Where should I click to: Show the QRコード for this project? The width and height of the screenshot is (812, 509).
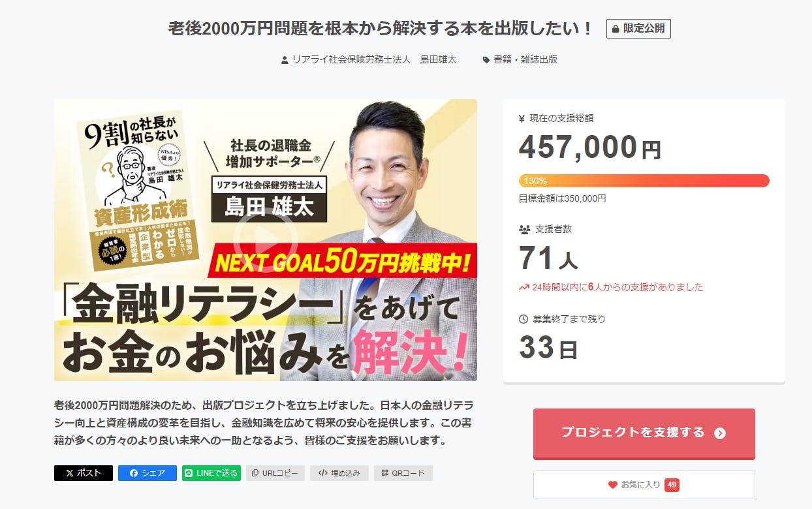(403, 473)
